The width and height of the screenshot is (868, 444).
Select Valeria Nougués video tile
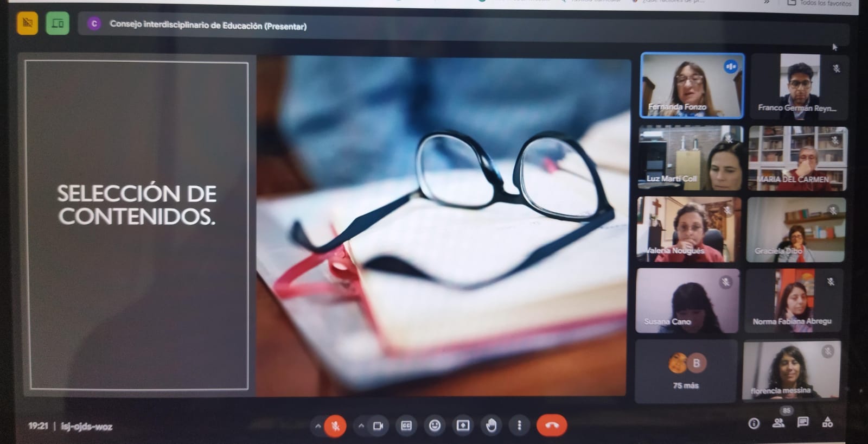click(688, 230)
